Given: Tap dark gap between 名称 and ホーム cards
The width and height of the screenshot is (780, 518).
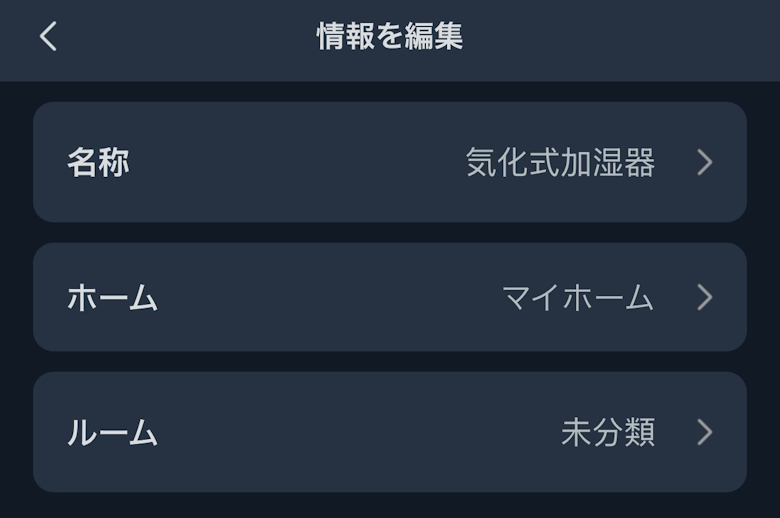Looking at the screenshot, I should tap(390, 232).
